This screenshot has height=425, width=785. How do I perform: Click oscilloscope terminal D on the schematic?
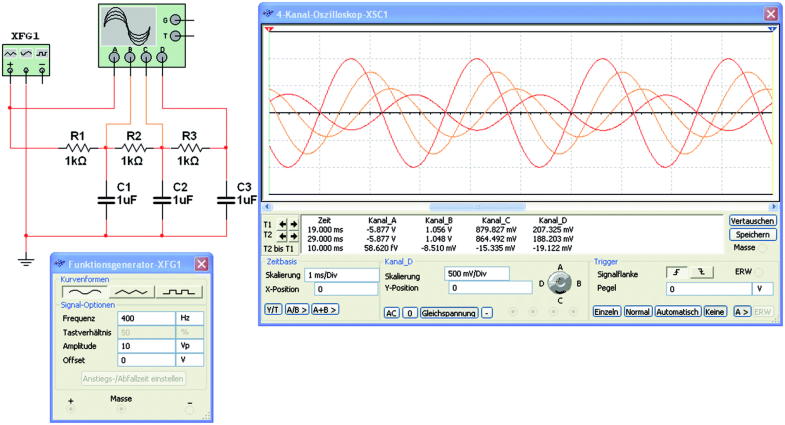click(162, 58)
